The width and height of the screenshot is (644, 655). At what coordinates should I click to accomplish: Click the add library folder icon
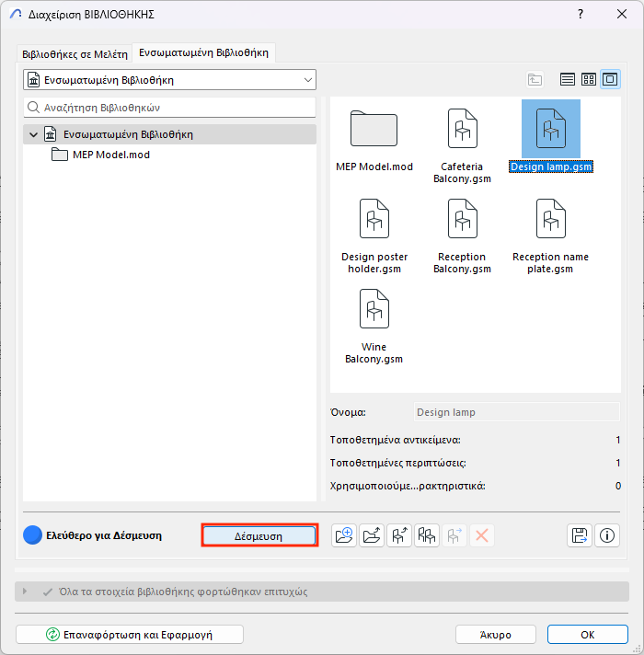click(x=344, y=535)
